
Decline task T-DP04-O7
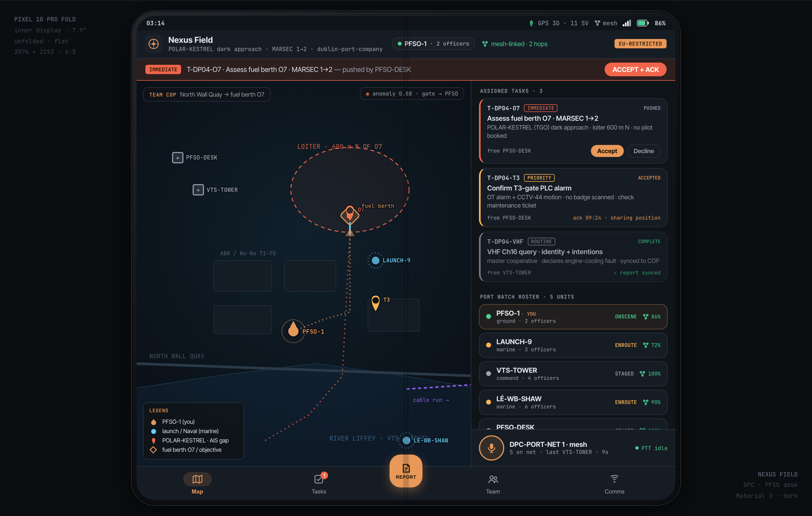tap(643, 151)
